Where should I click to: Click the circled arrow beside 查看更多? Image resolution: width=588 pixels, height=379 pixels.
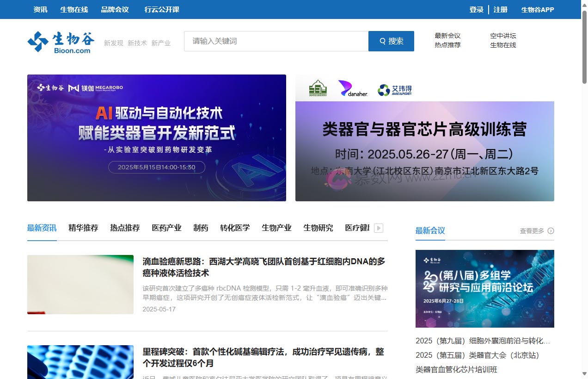pos(551,231)
